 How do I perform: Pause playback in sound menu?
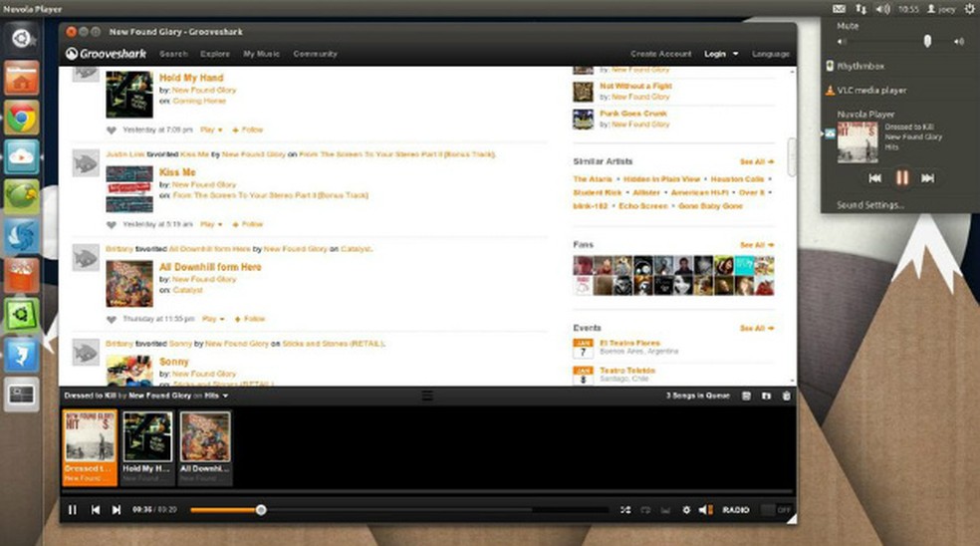[901, 178]
